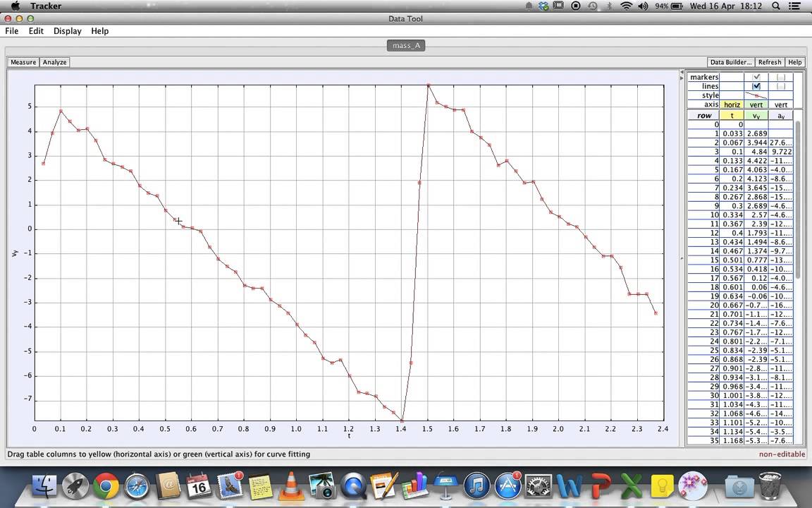
Task: Select table cell with value 4.84
Action: (x=756, y=152)
